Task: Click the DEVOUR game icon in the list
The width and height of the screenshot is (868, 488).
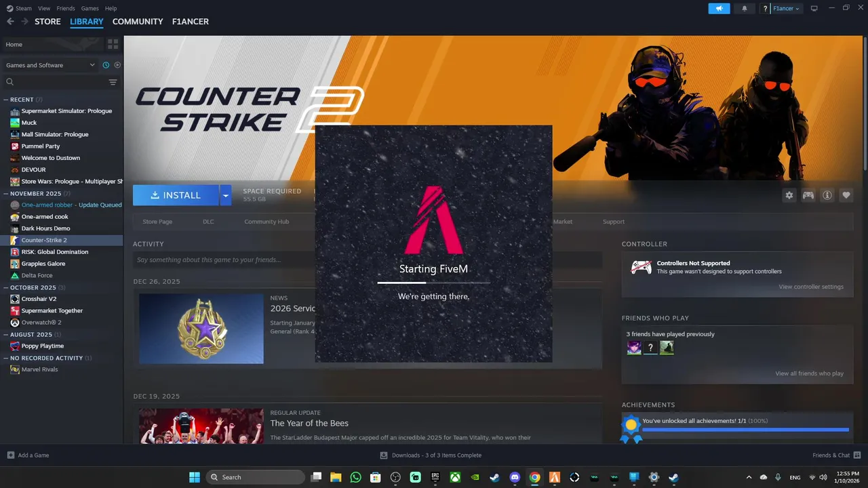Action: click(x=15, y=169)
